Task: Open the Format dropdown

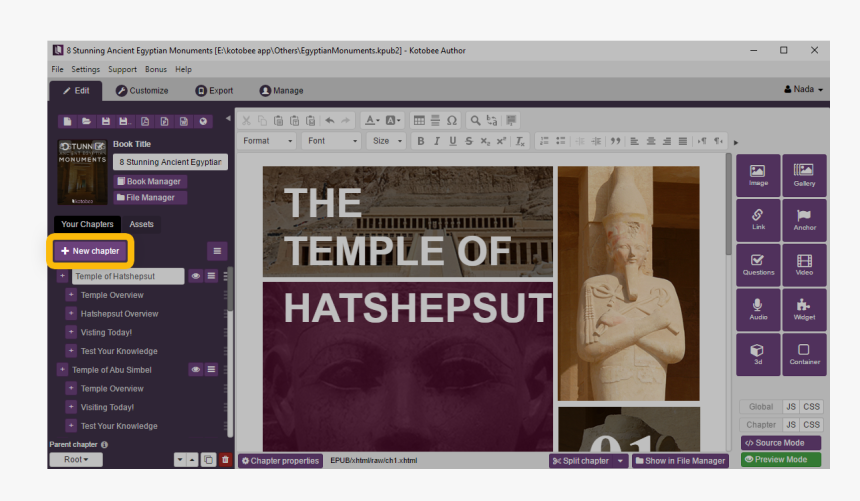Action: pyautogui.click(x=267, y=141)
